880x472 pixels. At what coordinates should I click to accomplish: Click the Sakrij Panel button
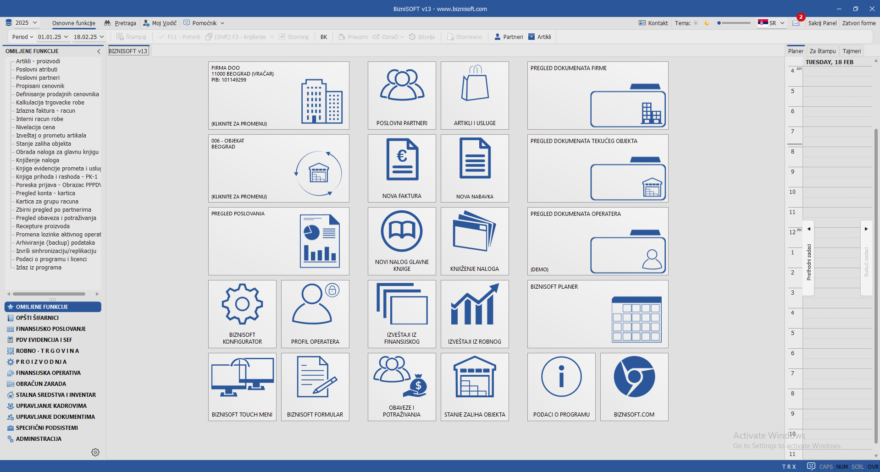(822, 22)
